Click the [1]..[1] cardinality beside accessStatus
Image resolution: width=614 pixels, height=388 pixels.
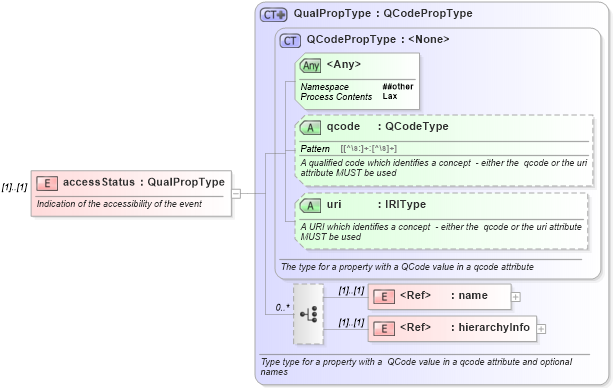pos(14,187)
